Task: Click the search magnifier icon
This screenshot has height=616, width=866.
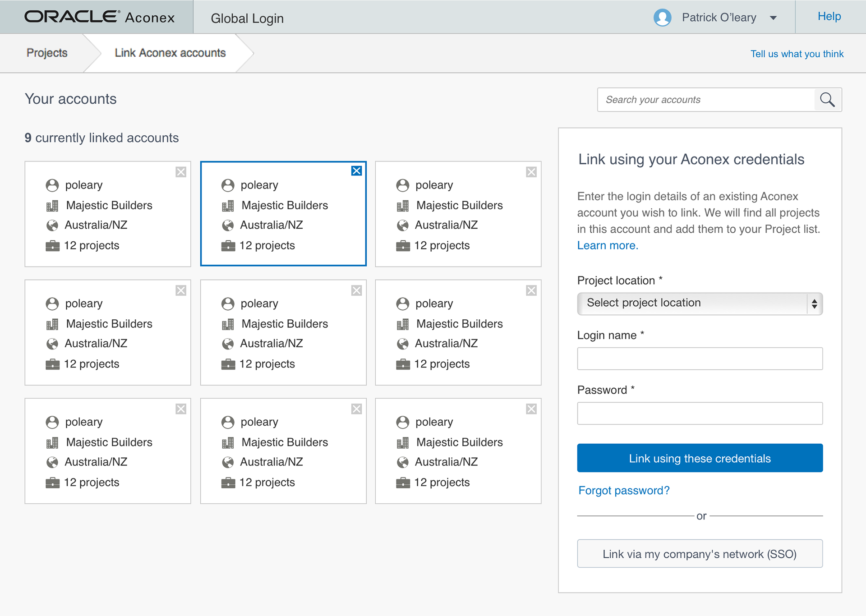Action: 827,100
